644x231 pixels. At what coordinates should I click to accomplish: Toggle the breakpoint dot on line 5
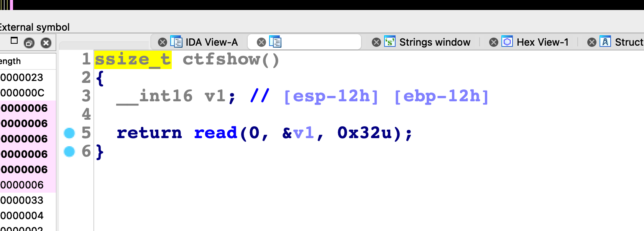pos(69,133)
